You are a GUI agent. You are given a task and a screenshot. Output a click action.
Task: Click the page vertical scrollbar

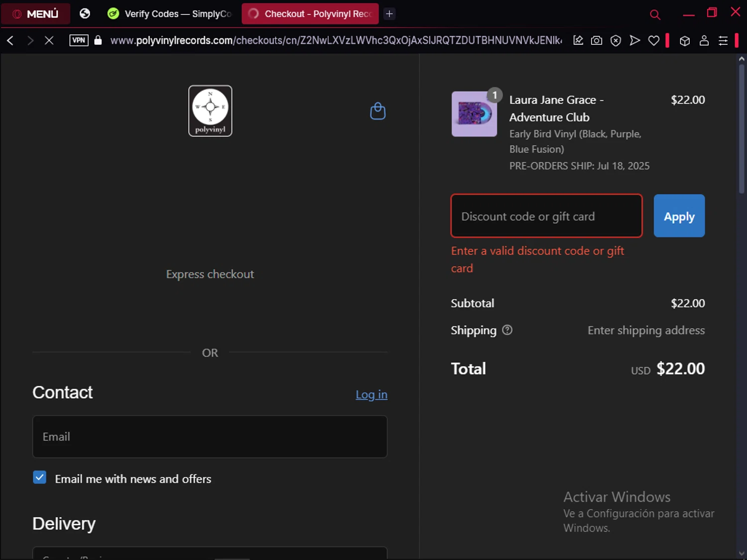click(742, 129)
